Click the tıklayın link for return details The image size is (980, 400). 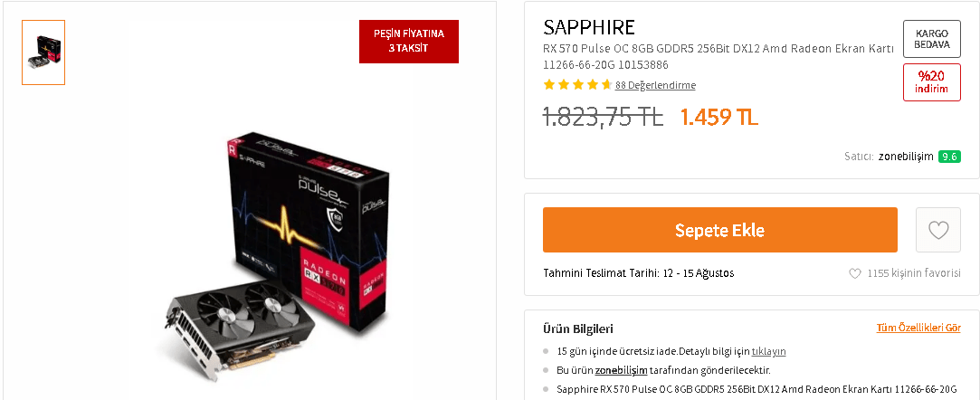click(x=768, y=351)
